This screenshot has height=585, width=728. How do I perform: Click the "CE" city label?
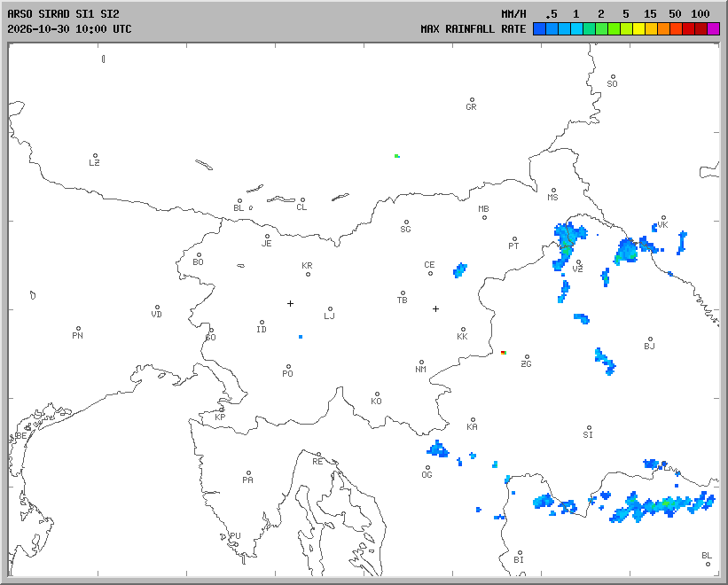[429, 264]
